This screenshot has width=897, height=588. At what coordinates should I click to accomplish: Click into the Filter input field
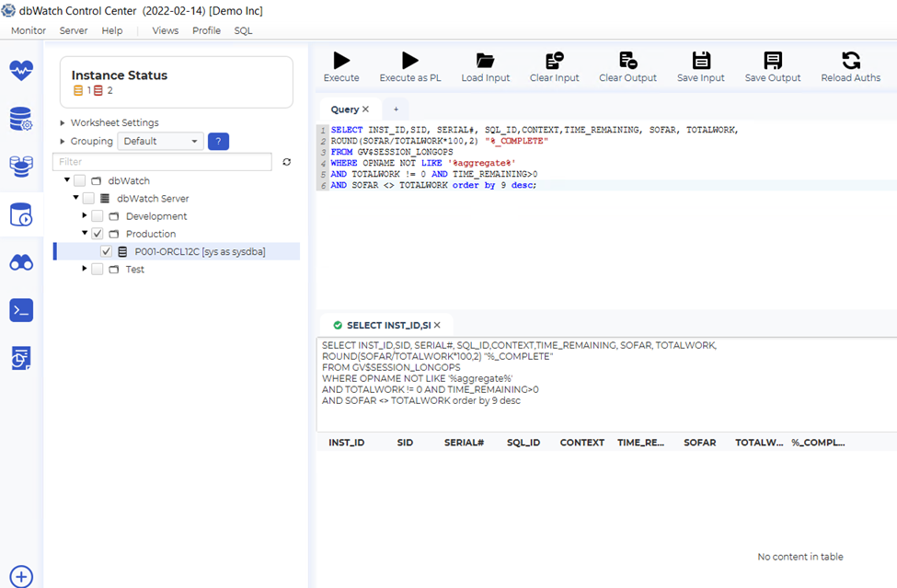pyautogui.click(x=163, y=162)
